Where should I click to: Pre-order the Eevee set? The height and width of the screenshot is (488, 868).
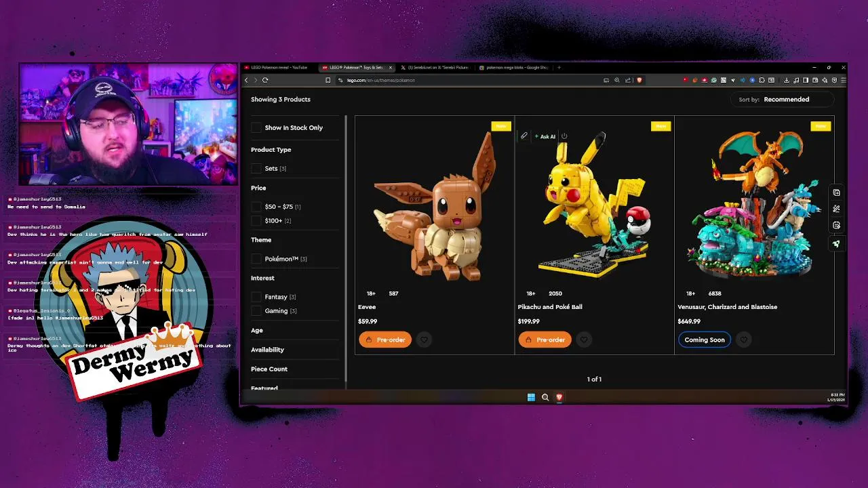pos(385,340)
